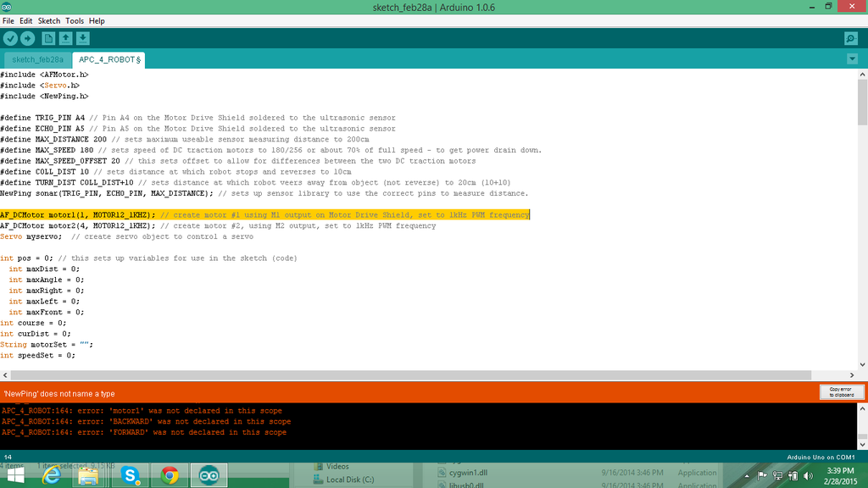Launch Internet Explorer from taskbar
The width and height of the screenshot is (868, 488).
[x=52, y=476]
